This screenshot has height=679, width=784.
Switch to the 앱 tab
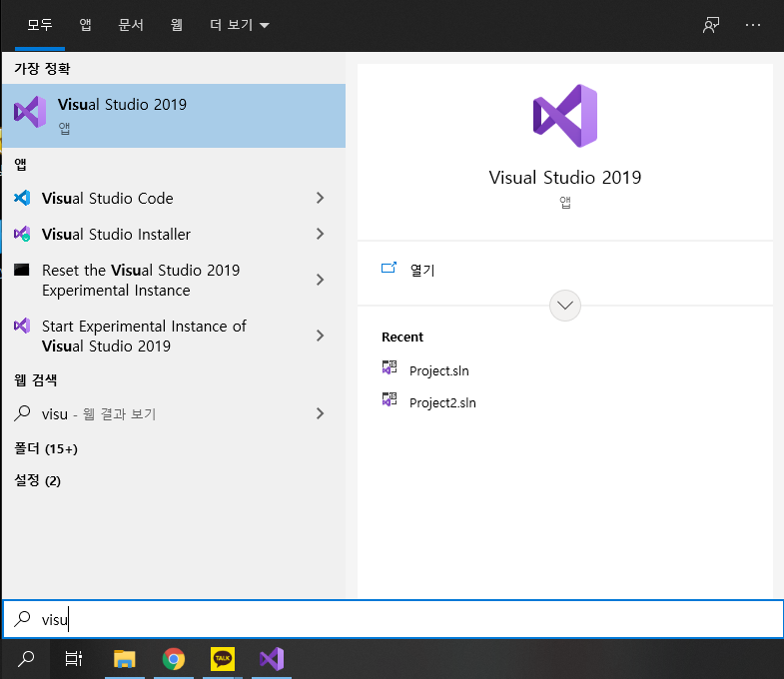coord(86,25)
